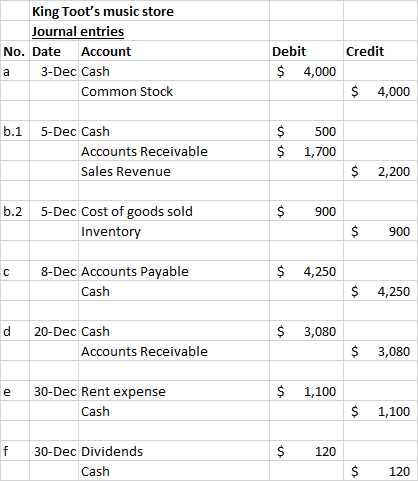Select the 'King Toot's music store' title cell
The image size is (418, 481).
(149, 11)
